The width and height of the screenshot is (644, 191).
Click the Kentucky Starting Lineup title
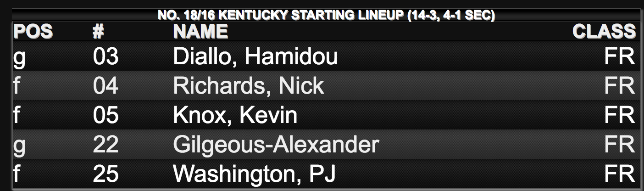pos(326,16)
